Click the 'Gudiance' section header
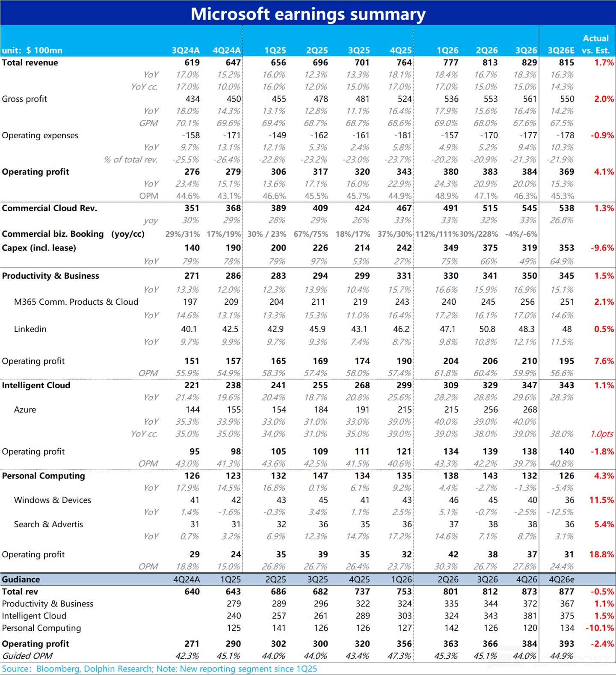The width and height of the screenshot is (616, 675). 21,580
